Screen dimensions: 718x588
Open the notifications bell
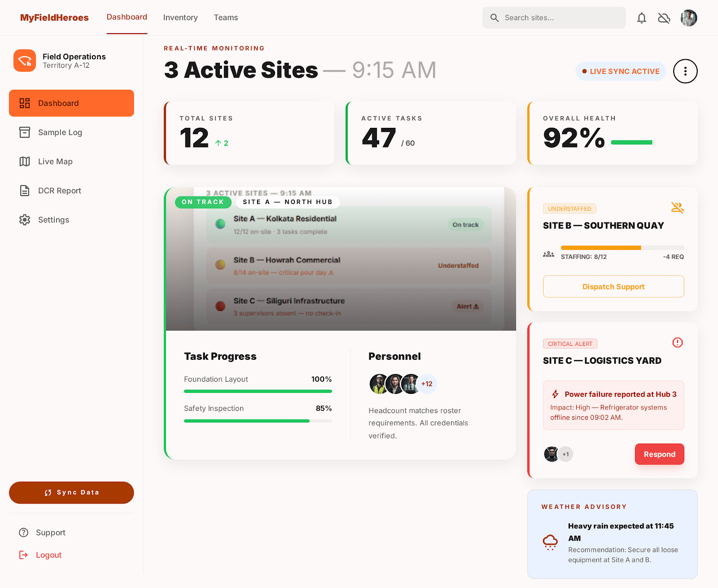[642, 18]
